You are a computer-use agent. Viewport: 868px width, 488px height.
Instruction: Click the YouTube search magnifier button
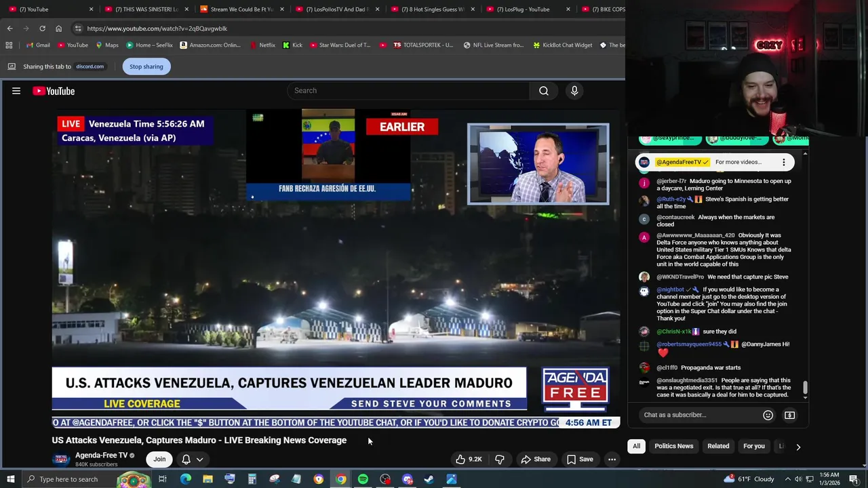[544, 91]
